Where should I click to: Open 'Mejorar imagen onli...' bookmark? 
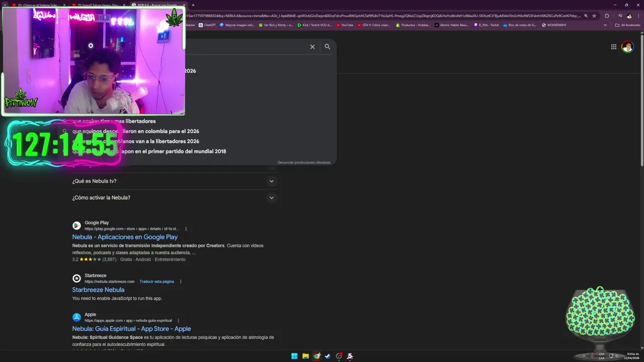pyautogui.click(x=237, y=25)
